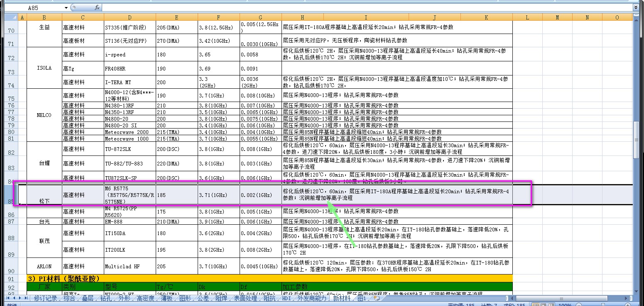Click the Name Box showing A85
The image size is (644, 306).
click(x=34, y=8)
